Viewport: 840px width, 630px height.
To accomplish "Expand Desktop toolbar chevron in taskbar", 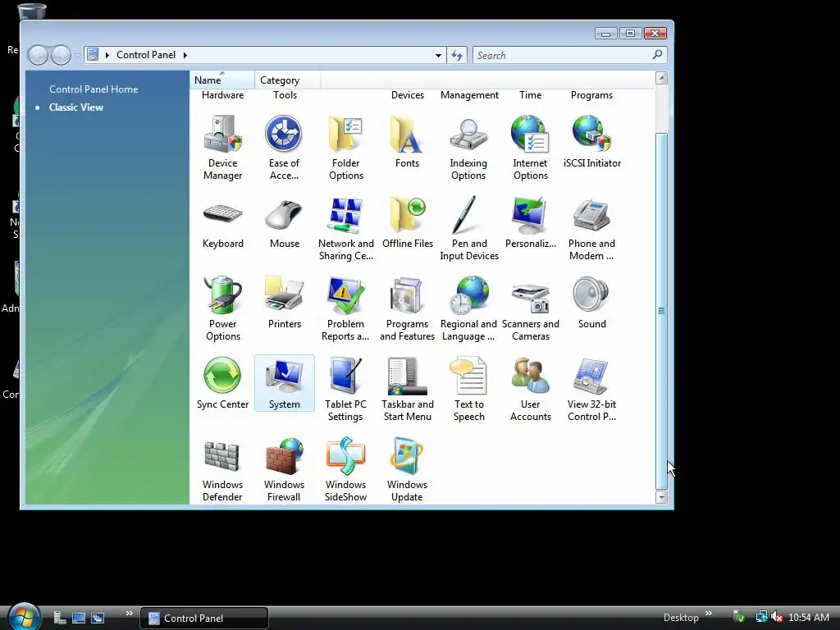I will [x=709, y=614].
